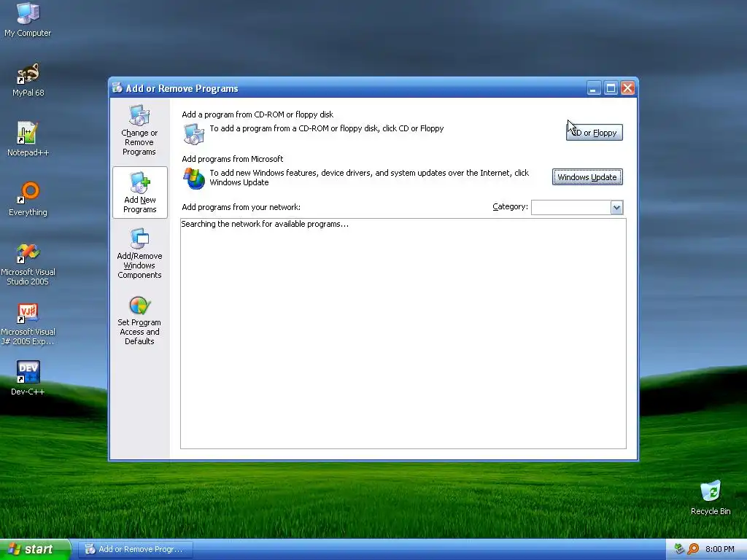Select MyPal 68 desktop shortcut
747x560 pixels.
click(x=28, y=80)
